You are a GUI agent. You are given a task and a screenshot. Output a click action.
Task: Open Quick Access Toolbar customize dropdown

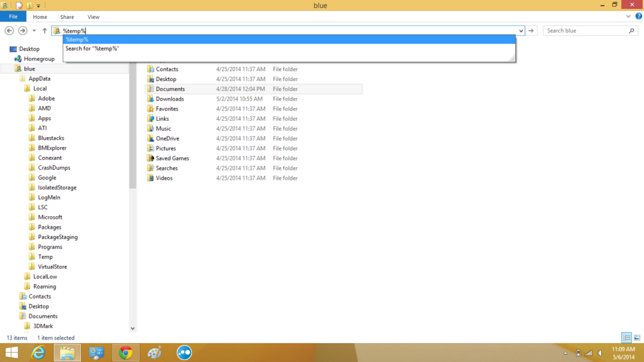coord(38,6)
